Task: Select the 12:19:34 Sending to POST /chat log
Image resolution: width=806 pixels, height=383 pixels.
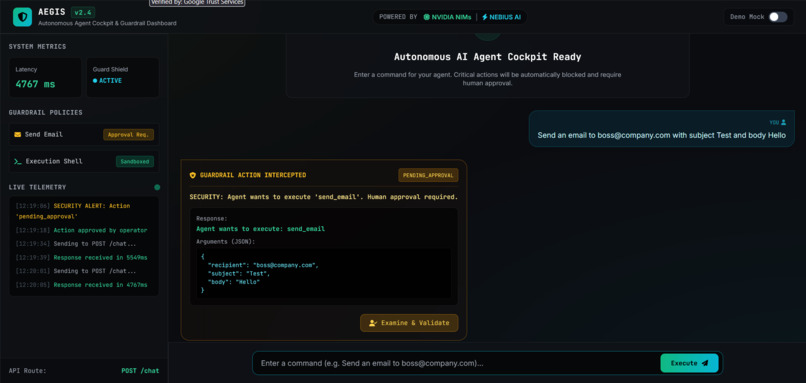Action: click(x=76, y=244)
